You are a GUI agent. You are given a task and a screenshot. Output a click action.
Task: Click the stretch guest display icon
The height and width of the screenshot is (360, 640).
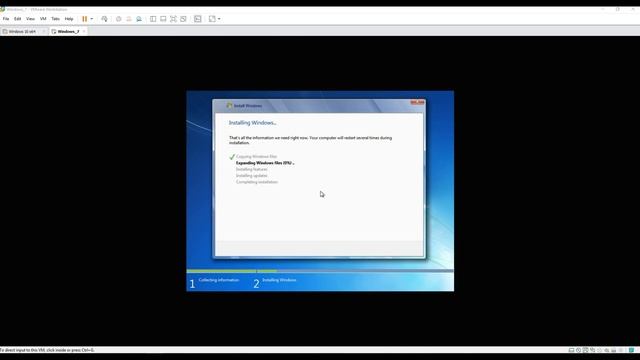click(212, 19)
